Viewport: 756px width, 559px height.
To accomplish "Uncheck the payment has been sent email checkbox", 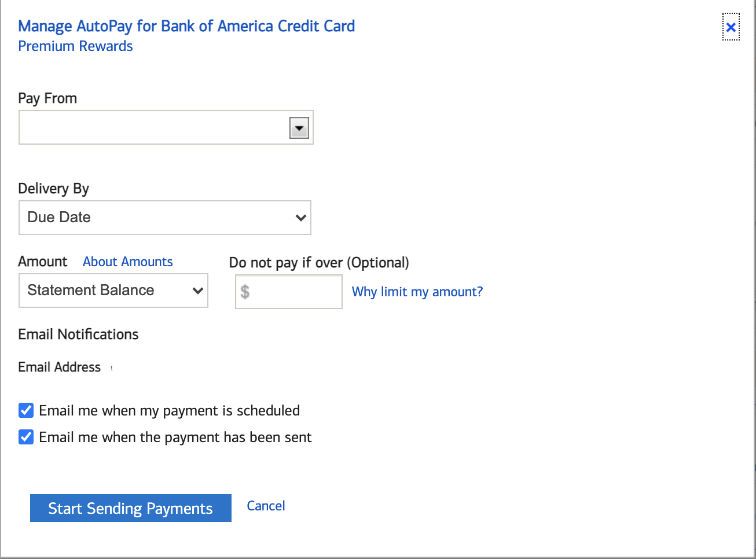I will point(26,437).
